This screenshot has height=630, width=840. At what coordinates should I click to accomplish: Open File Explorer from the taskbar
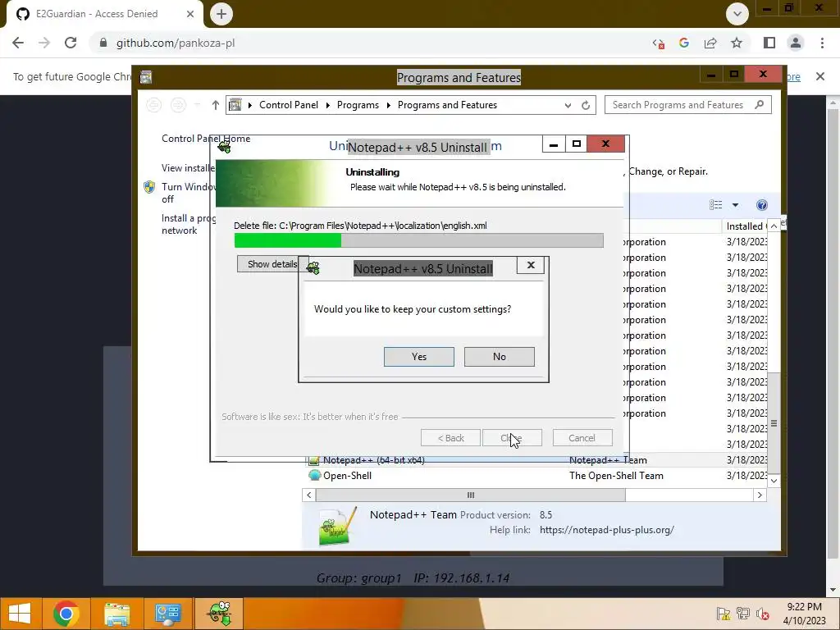pos(116,614)
